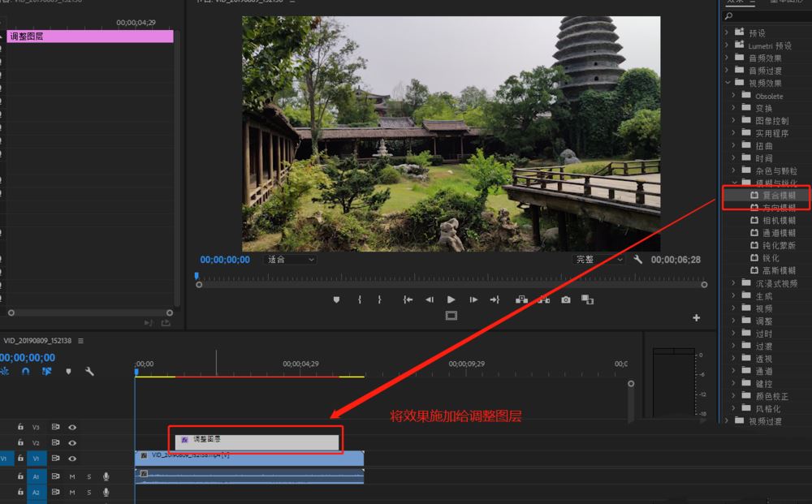Click the blue timeline timecode field
Viewport: 812px width, 504px height.
click(28, 358)
